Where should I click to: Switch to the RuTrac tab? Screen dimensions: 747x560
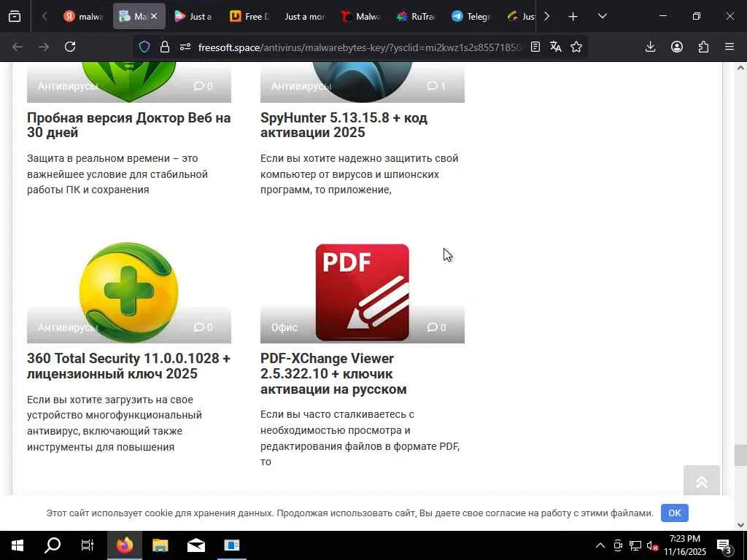[x=415, y=16]
